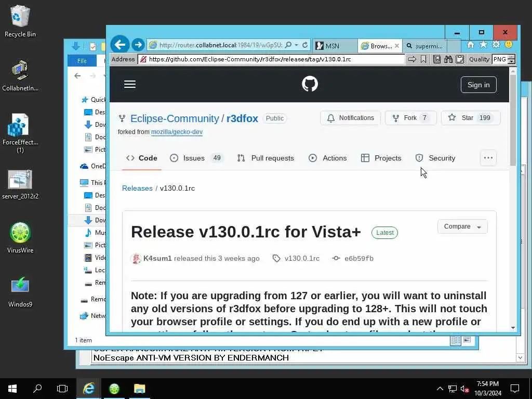
Task: Click the embedded Address URL field
Action: coord(271,59)
